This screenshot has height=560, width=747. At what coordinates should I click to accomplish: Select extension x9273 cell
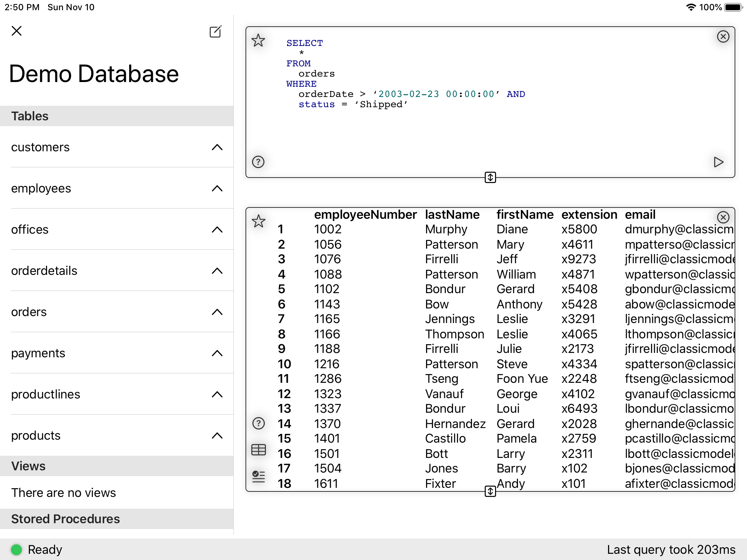click(x=578, y=259)
